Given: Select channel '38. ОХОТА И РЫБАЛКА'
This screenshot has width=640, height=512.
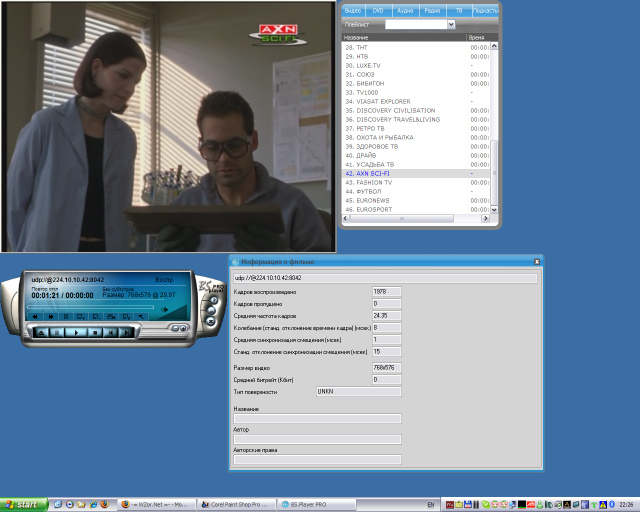Looking at the screenshot, I should (x=416, y=137).
